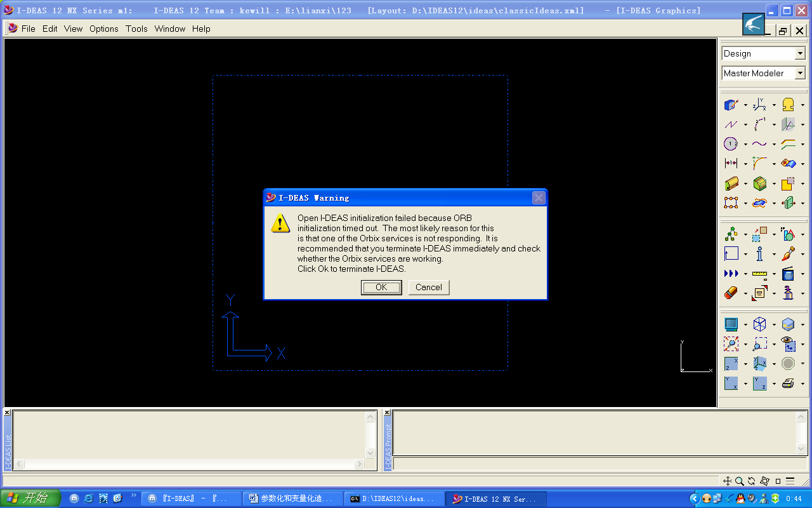Click the three blue arrows icon

731,274
